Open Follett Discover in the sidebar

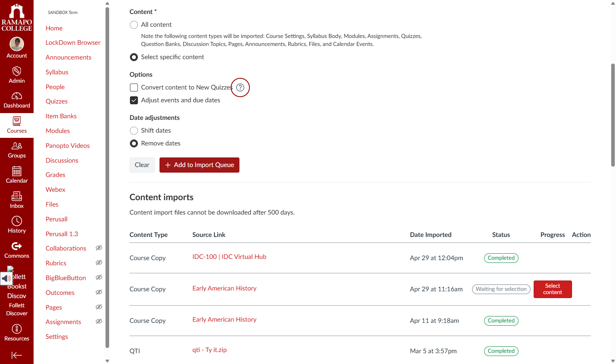point(17,309)
